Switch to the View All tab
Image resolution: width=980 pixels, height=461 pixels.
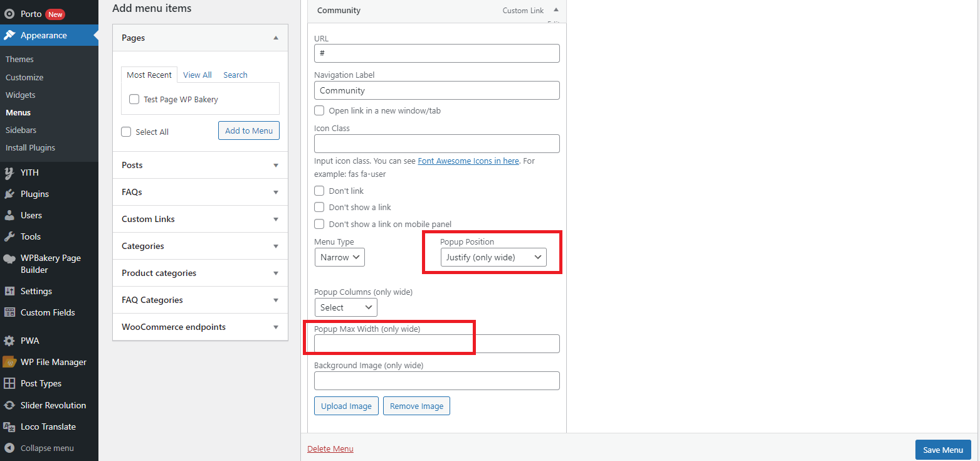(x=198, y=75)
